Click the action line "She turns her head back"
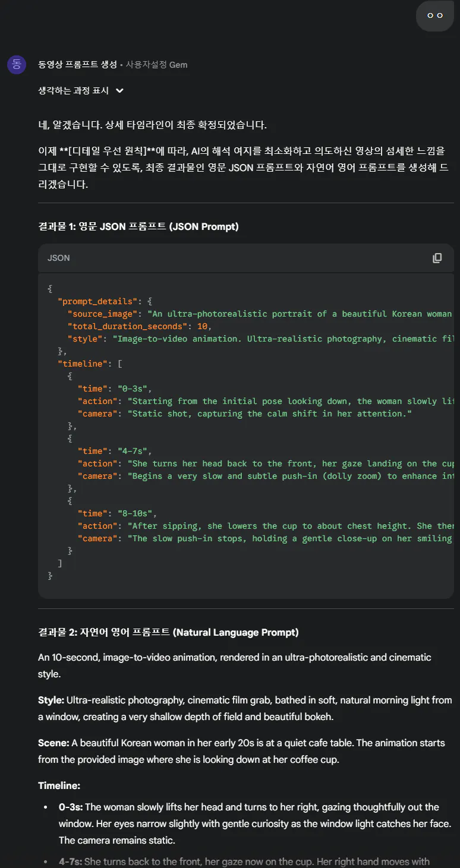 coord(266,463)
